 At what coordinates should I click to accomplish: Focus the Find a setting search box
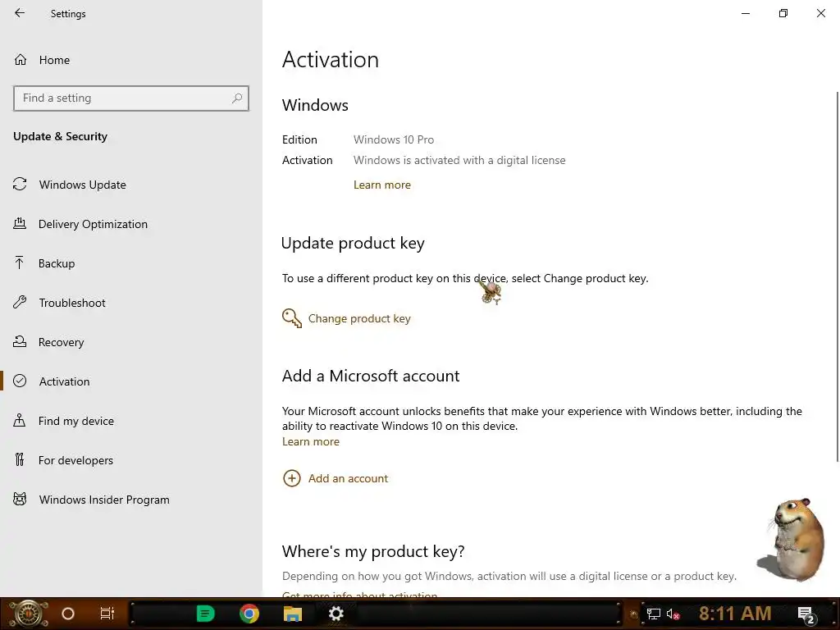pos(131,98)
